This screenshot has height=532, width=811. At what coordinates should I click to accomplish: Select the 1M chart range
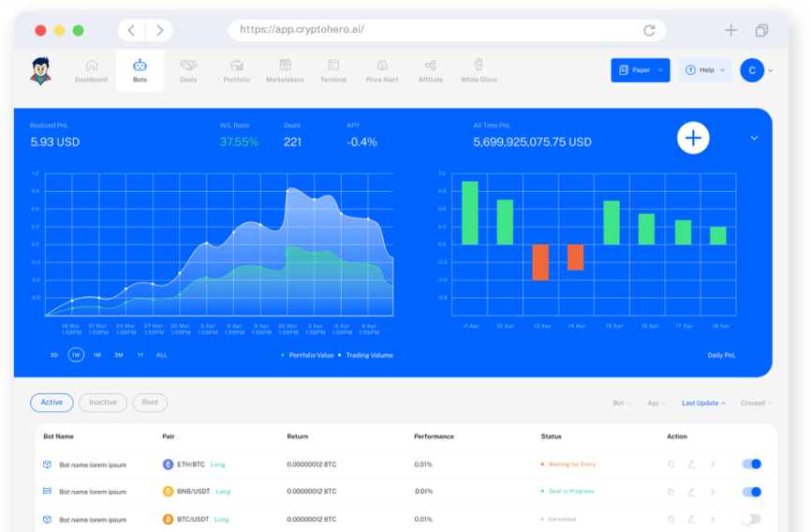point(97,355)
